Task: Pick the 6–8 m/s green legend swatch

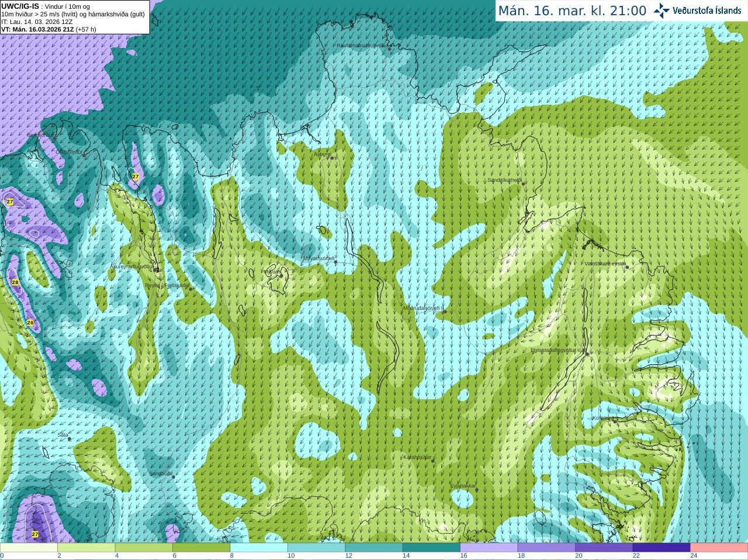Action: pyautogui.click(x=201, y=547)
